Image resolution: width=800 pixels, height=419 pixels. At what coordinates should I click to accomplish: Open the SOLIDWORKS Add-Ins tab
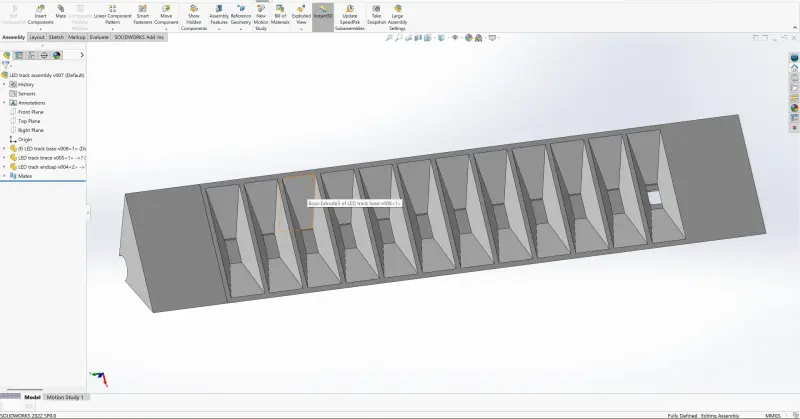[x=139, y=37]
